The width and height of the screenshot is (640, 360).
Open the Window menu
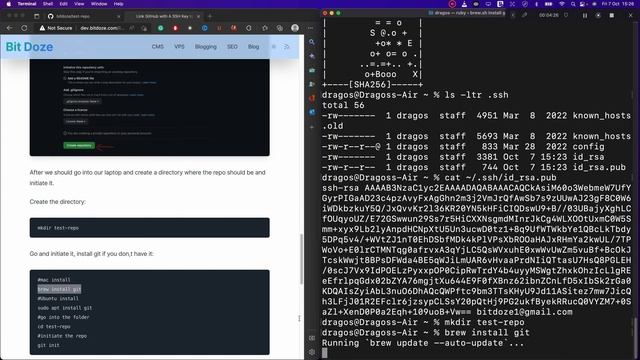tap(99, 4)
